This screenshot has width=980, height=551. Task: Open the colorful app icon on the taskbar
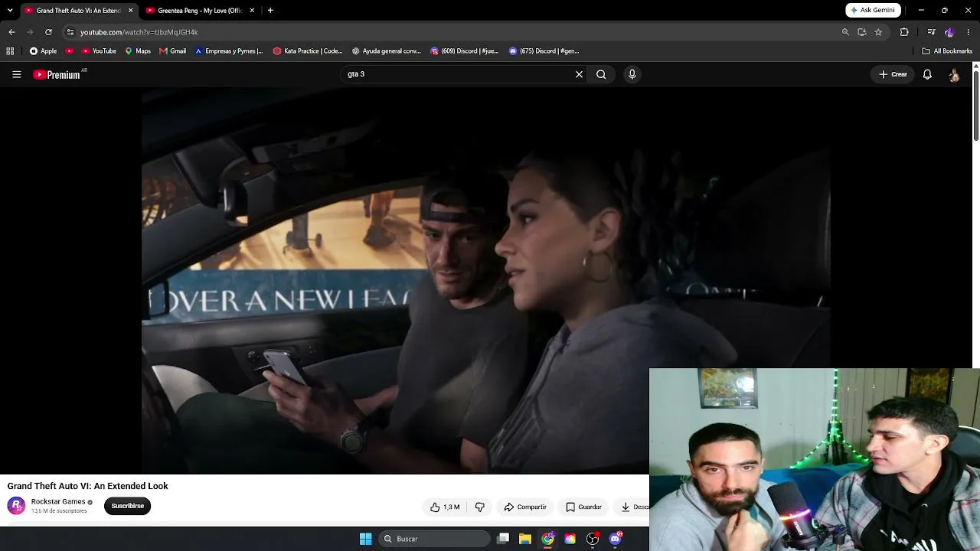tap(570, 539)
